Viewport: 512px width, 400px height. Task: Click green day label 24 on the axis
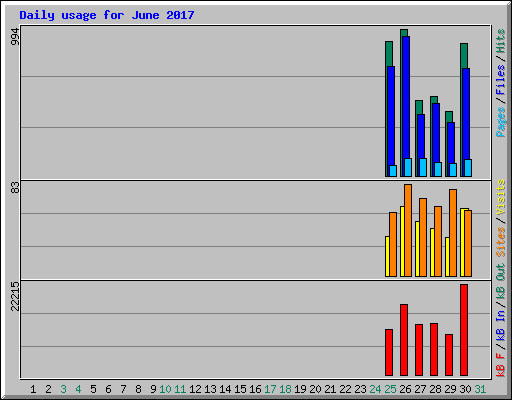pos(375,389)
